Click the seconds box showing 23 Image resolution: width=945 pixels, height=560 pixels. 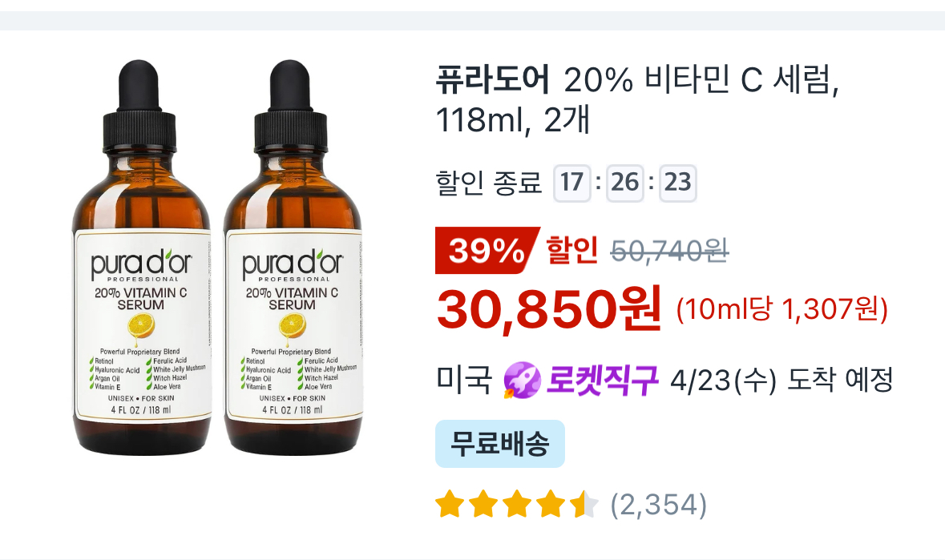678,183
